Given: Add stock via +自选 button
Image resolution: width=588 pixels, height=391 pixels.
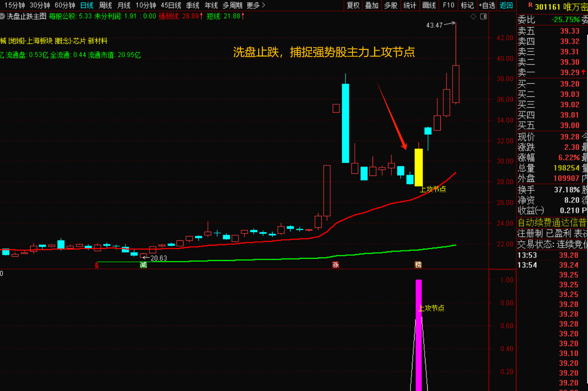Looking at the screenshot, I should [x=487, y=5].
